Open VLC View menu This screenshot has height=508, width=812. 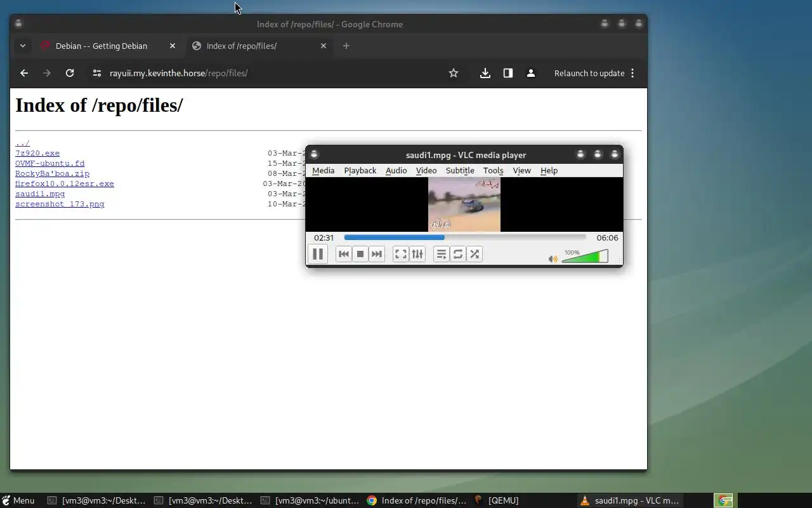click(521, 170)
